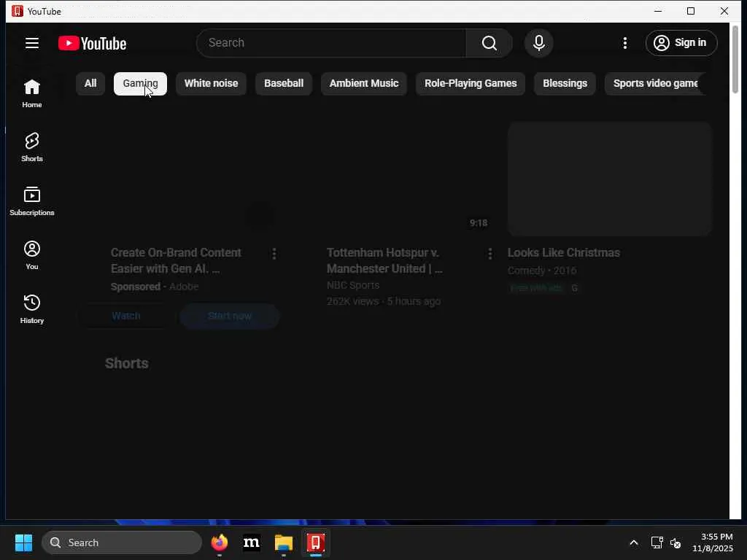Select the Gaming filter chip
Image resolution: width=747 pixels, height=560 pixels.
coord(141,83)
